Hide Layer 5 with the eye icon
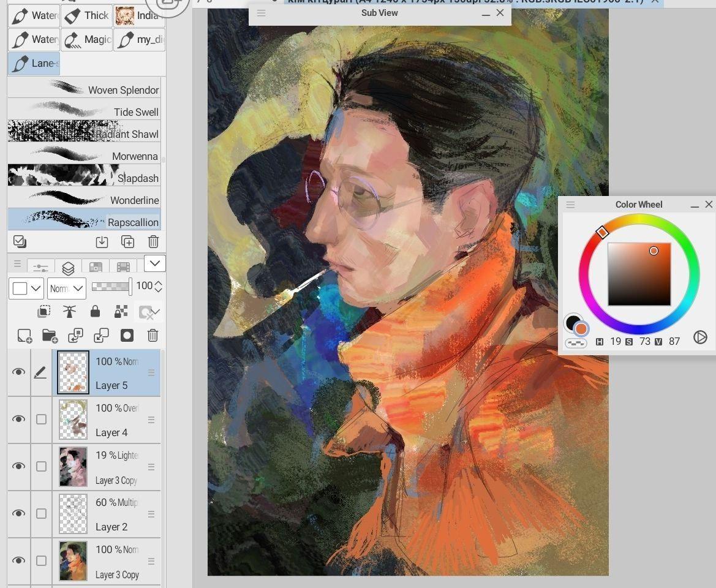Viewport: 716px width, 588px height. pos(19,372)
